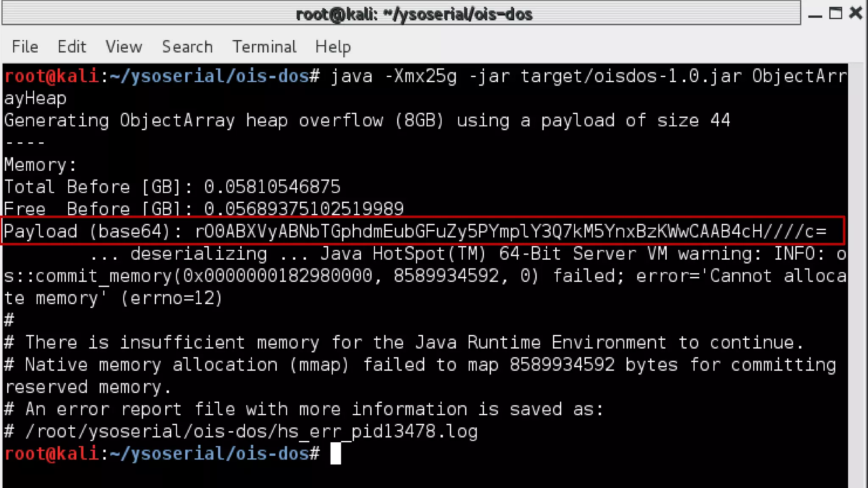
Task: Maximize the terminal window
Action: click(835, 14)
